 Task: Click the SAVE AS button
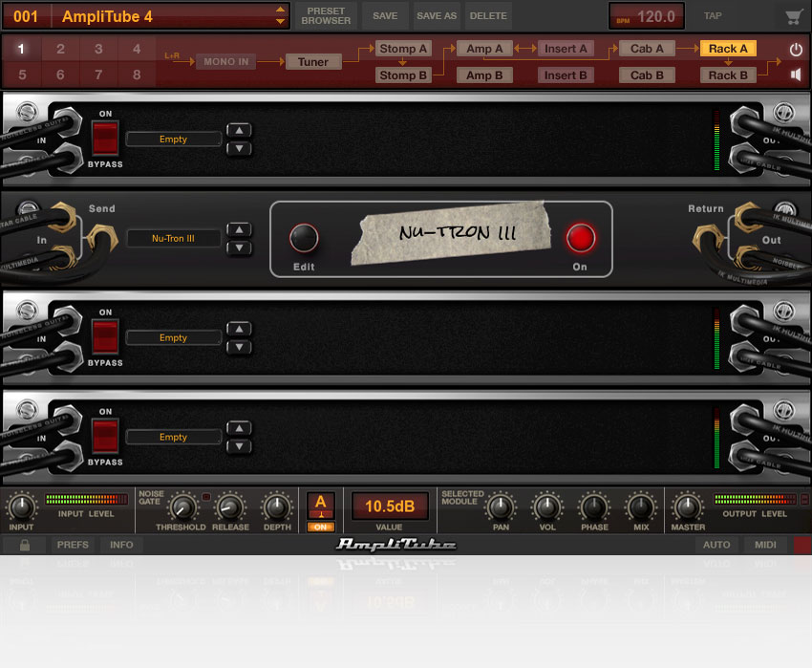[x=437, y=16]
